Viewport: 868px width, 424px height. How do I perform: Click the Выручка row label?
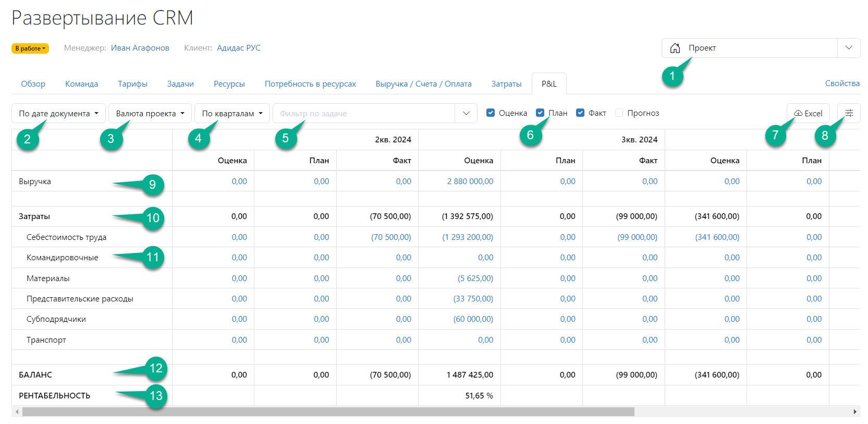pos(35,181)
